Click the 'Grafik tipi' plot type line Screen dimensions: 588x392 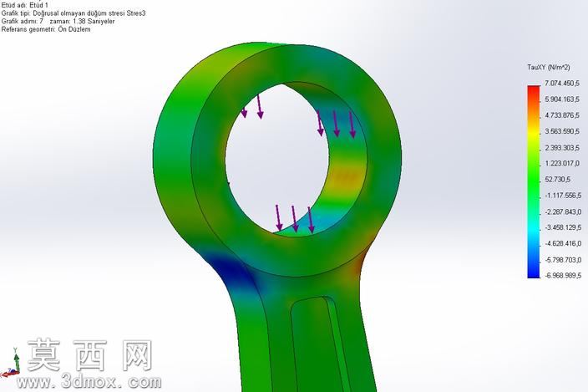click(73, 13)
